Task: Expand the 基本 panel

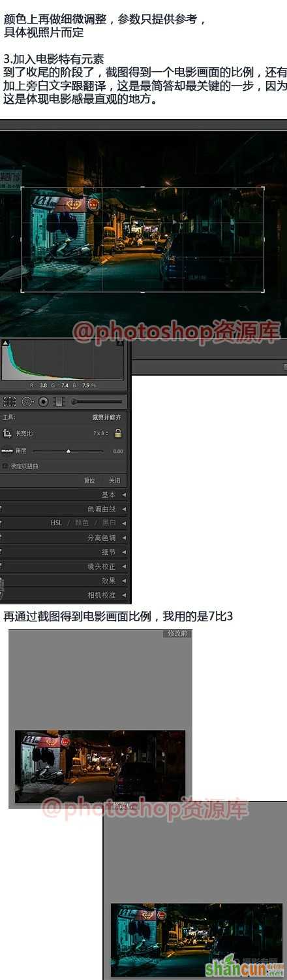Action: (65, 495)
